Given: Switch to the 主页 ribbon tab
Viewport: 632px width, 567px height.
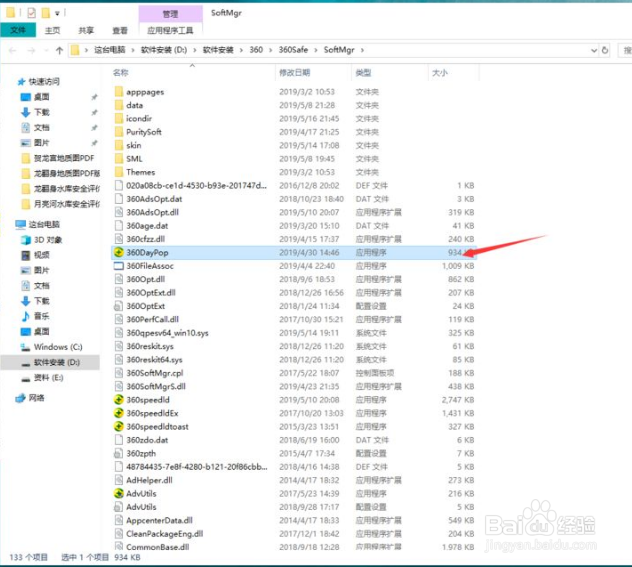Looking at the screenshot, I should click(x=52, y=30).
